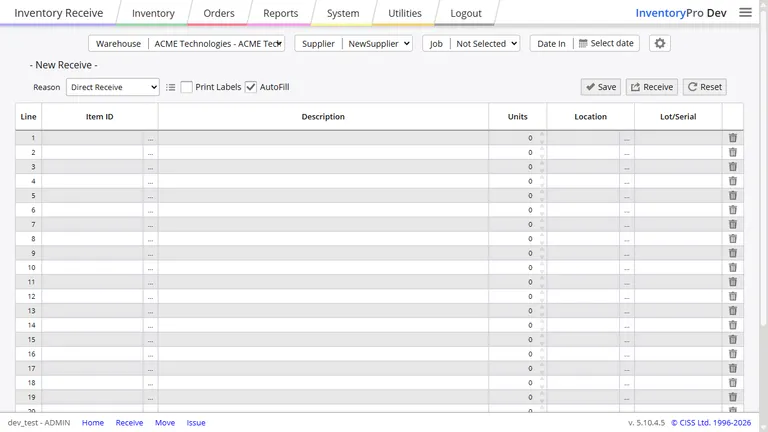Follow the Issue footer link
768x432 pixels.
tap(196, 423)
